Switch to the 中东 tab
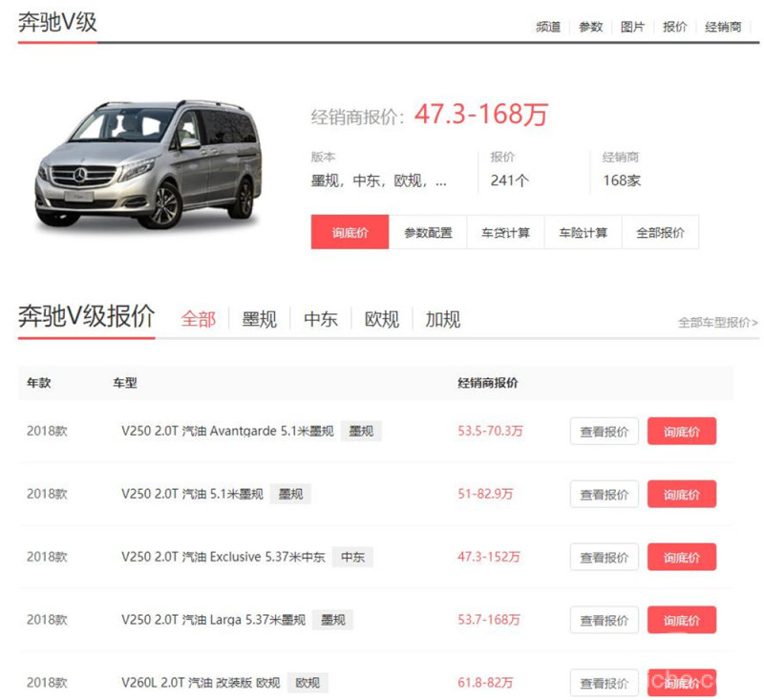Viewport: 764px width, 700px height. (x=320, y=319)
